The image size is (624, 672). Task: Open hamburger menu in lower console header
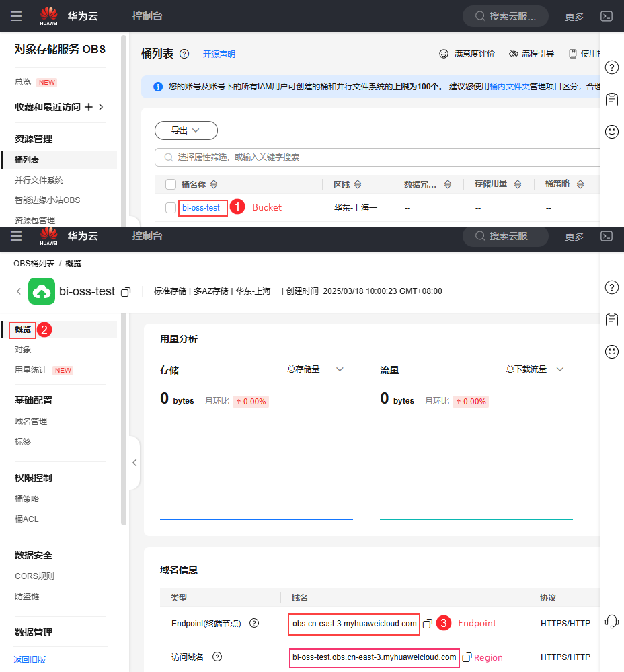pyautogui.click(x=16, y=236)
